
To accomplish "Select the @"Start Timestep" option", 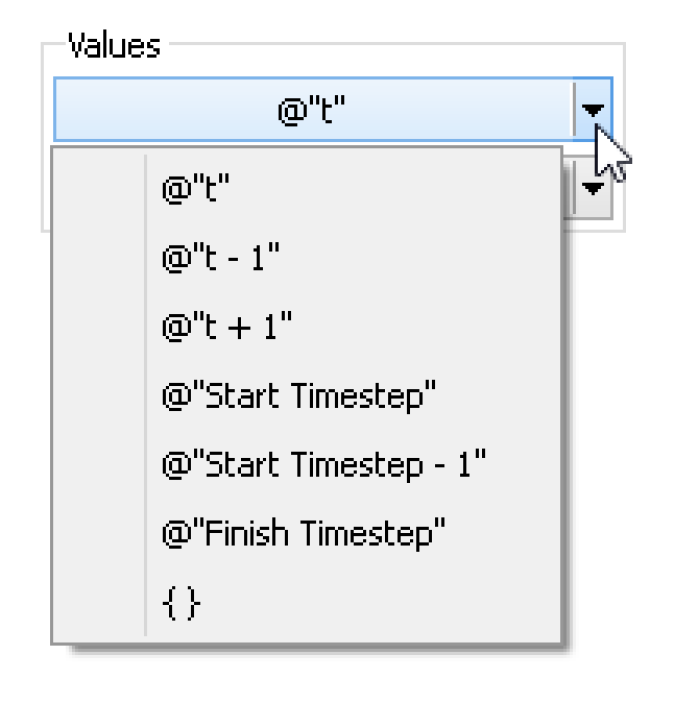I will click(x=299, y=396).
